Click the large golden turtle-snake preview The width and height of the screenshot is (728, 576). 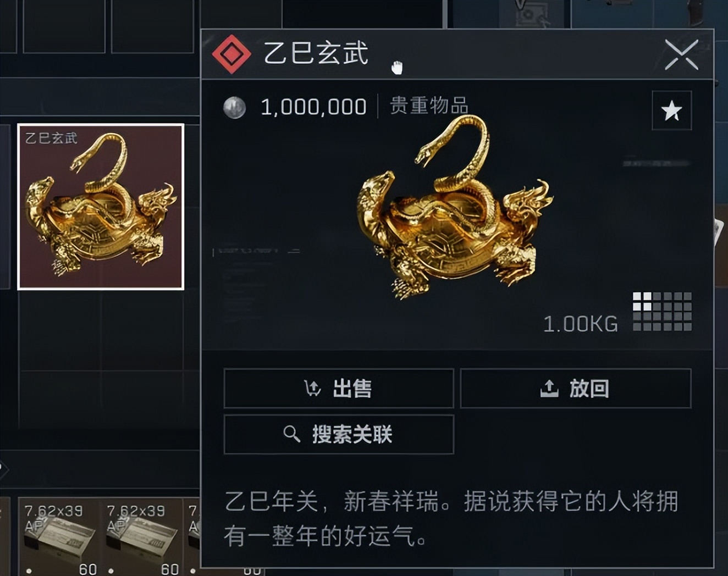455,208
